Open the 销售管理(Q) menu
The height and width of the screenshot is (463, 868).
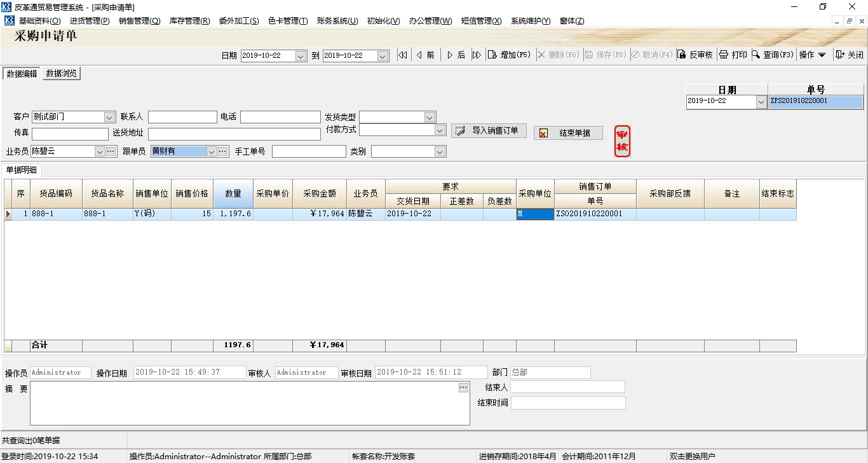click(x=140, y=20)
